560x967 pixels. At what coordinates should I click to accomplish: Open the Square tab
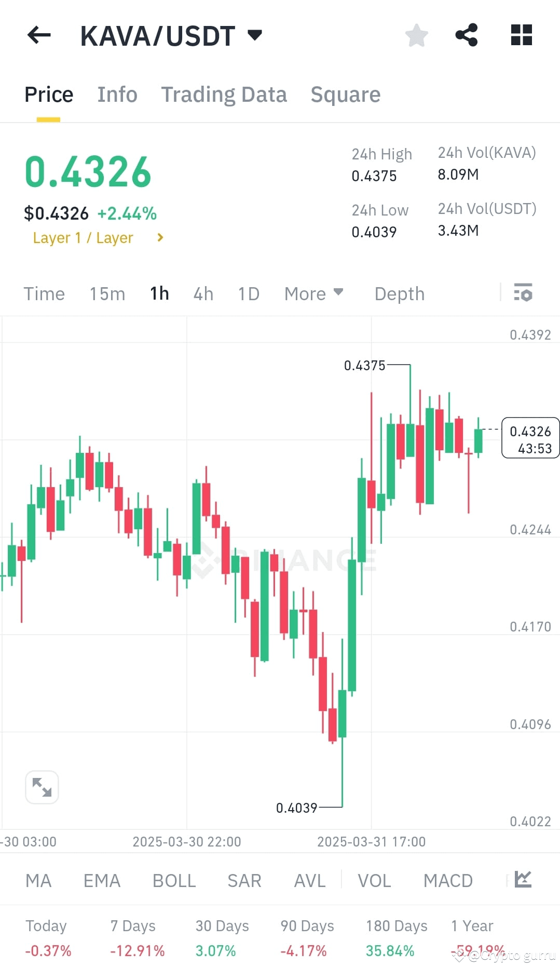coord(345,94)
